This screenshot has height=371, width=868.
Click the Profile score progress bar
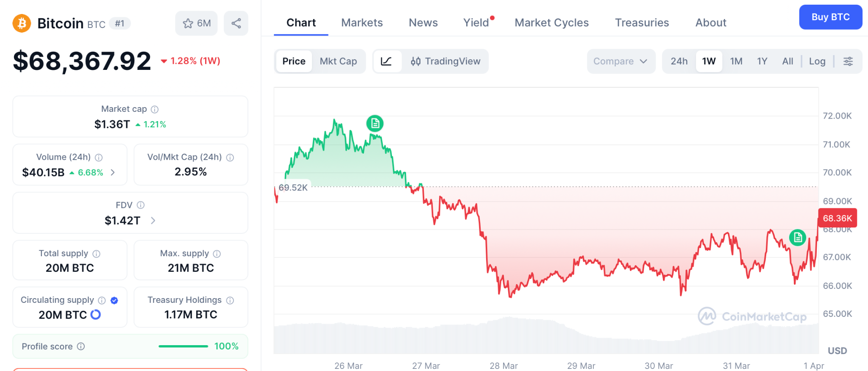183,346
